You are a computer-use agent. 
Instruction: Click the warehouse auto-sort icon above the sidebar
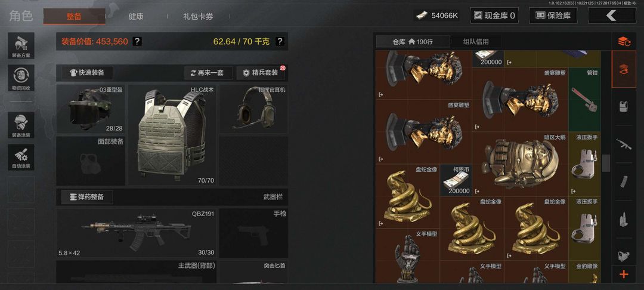(x=624, y=42)
